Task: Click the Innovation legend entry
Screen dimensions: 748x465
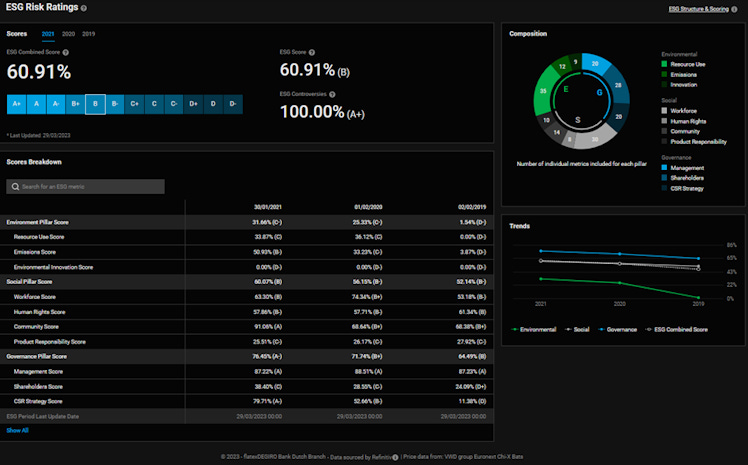Action: pyautogui.click(x=679, y=85)
